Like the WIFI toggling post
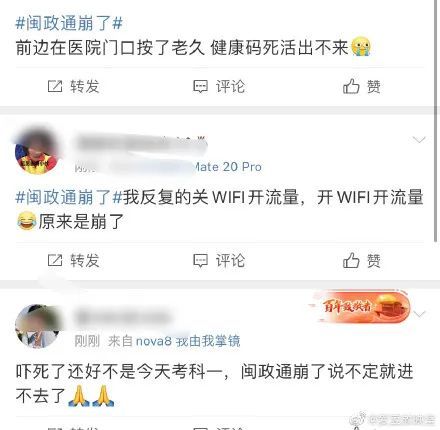The height and width of the screenshot is (430, 440). point(362,261)
